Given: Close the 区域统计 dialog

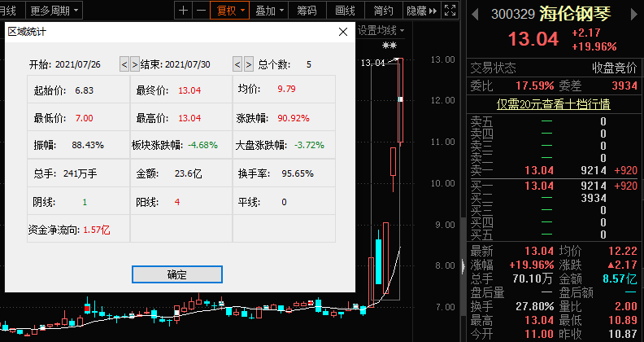Looking at the screenshot, I should [342, 32].
